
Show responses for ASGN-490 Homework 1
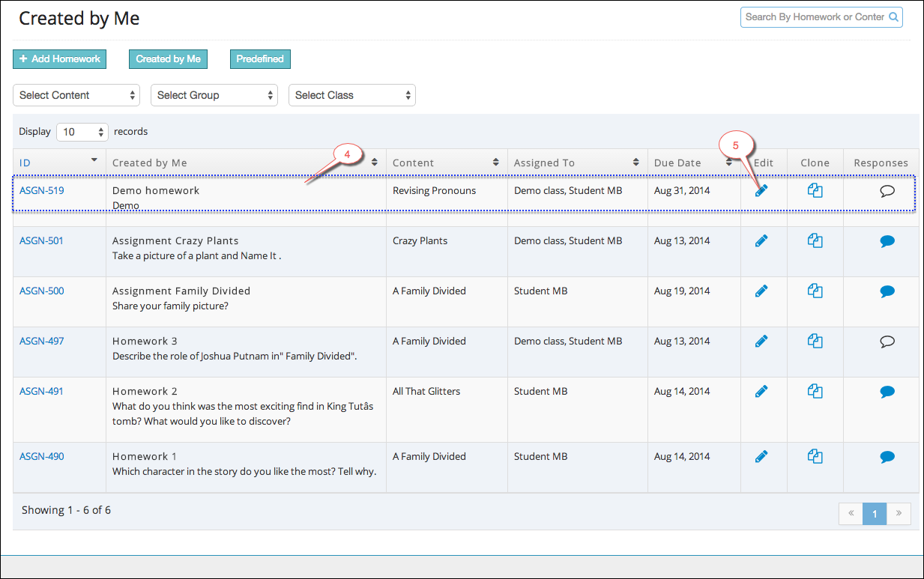[x=887, y=457]
